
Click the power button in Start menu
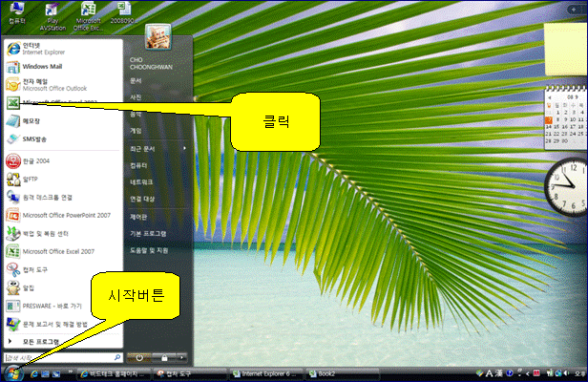coord(139,357)
